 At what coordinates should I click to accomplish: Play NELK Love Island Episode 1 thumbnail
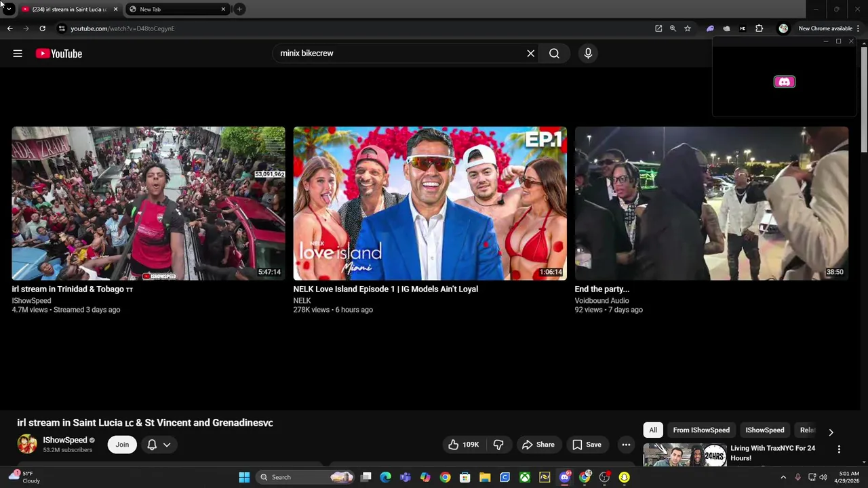tap(430, 203)
